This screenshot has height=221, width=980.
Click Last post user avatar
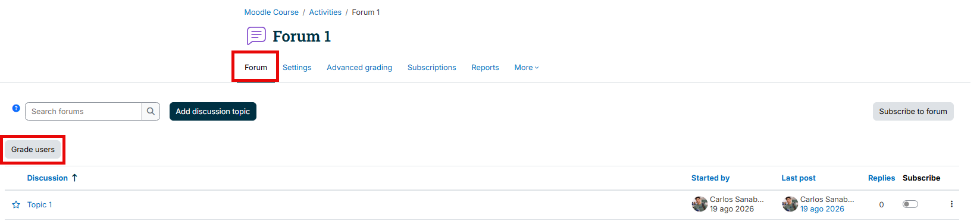click(790, 204)
